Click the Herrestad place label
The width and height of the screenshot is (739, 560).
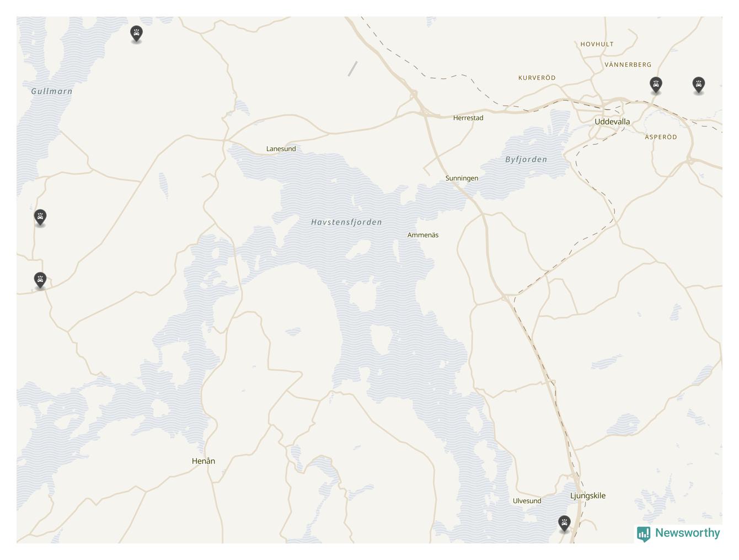tap(468, 118)
